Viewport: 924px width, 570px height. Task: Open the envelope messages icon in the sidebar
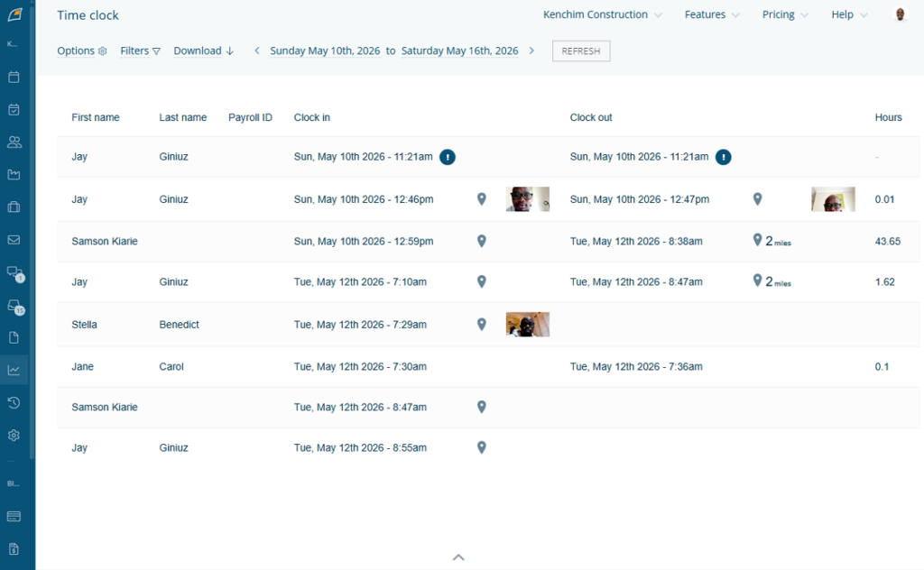pos(14,240)
